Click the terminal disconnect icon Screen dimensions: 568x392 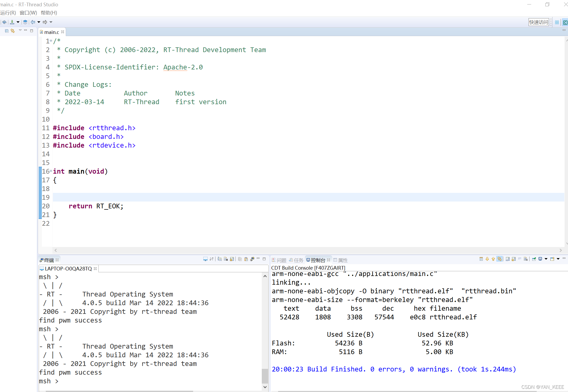pos(212,259)
